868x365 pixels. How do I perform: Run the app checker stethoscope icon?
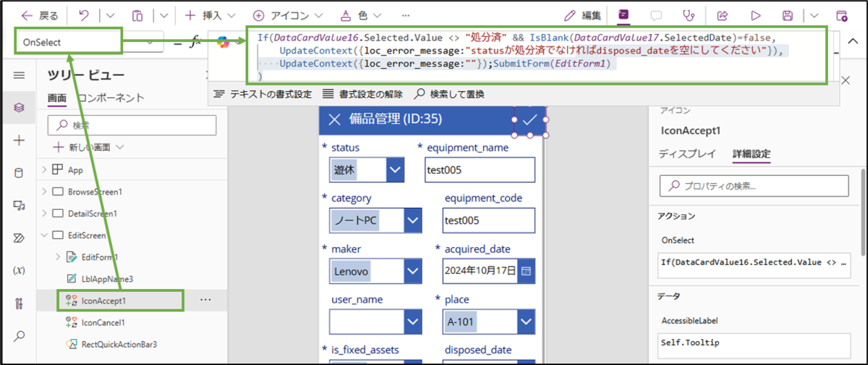click(x=689, y=14)
